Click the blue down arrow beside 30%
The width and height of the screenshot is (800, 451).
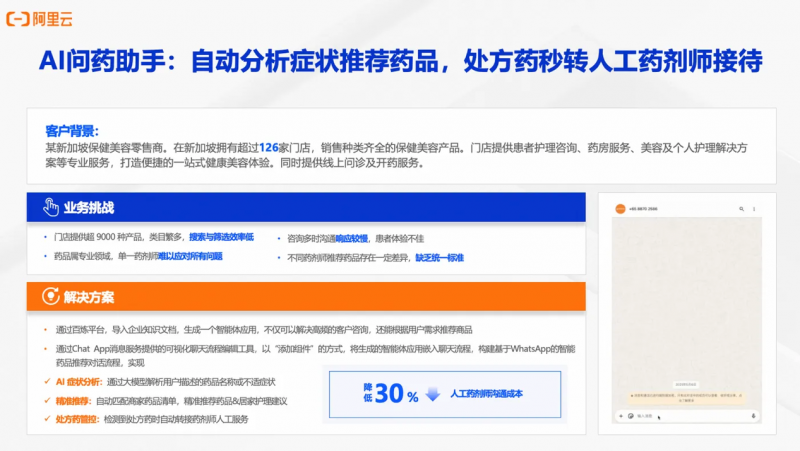[x=433, y=395]
